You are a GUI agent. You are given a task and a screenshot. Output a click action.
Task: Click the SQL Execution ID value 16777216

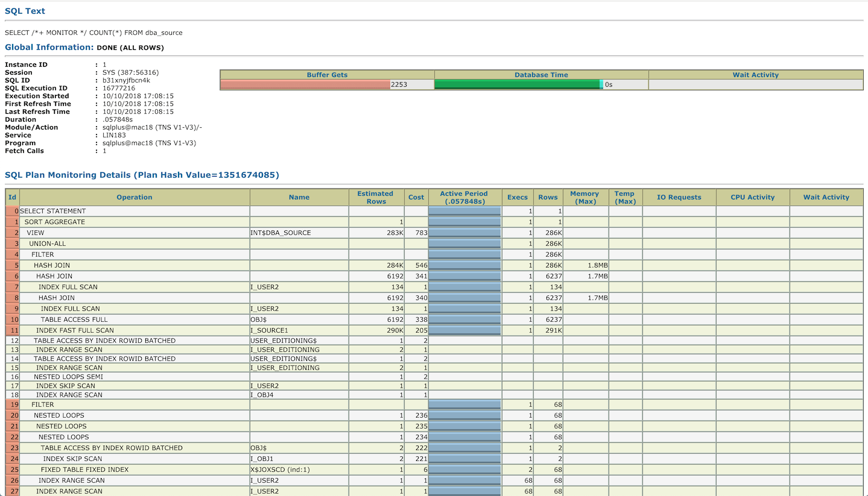tap(119, 88)
